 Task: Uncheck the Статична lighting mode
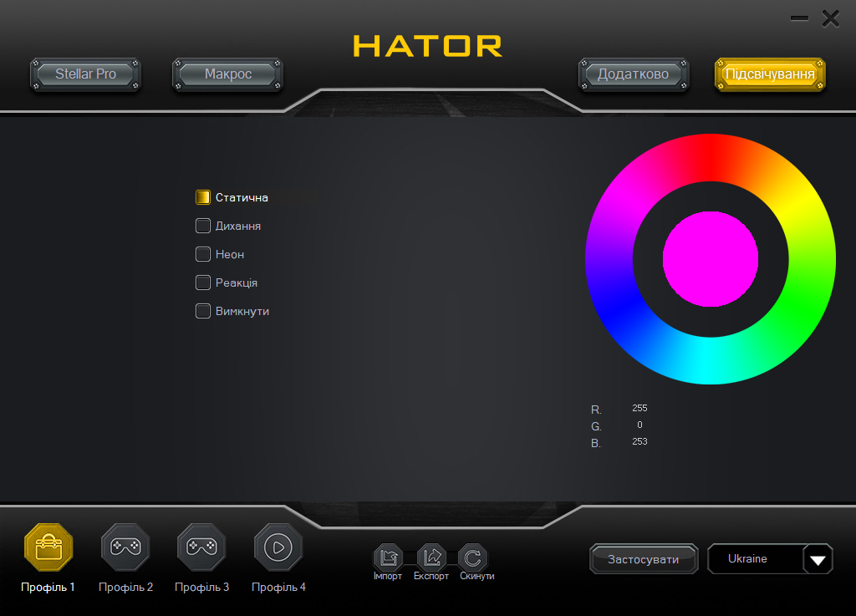tap(203, 197)
